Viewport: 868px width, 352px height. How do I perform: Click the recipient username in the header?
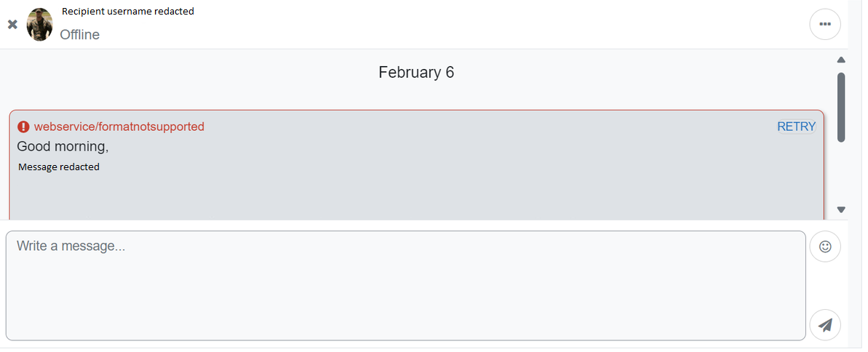click(128, 11)
